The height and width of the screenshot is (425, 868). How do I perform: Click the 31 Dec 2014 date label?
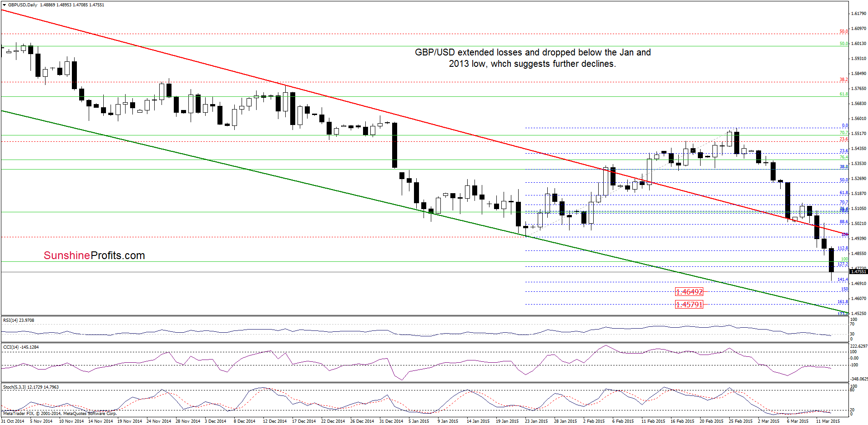(x=391, y=421)
